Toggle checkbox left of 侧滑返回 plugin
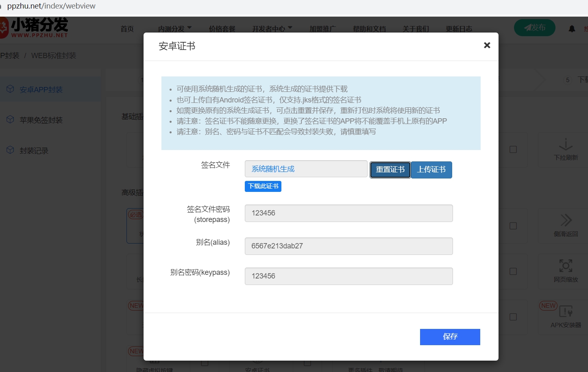The height and width of the screenshot is (372, 588). pos(513,226)
